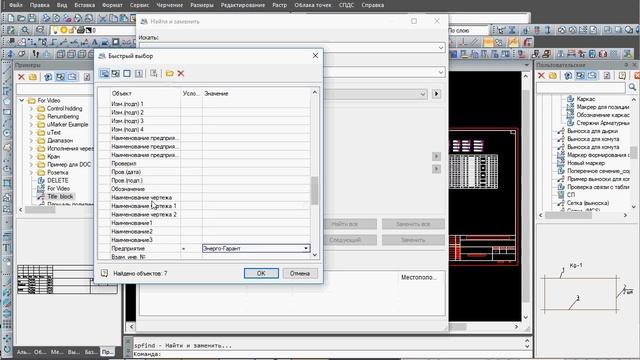Select 'Новый маркер' in right tree
The image size is (640, 360).
(x=586, y=163)
